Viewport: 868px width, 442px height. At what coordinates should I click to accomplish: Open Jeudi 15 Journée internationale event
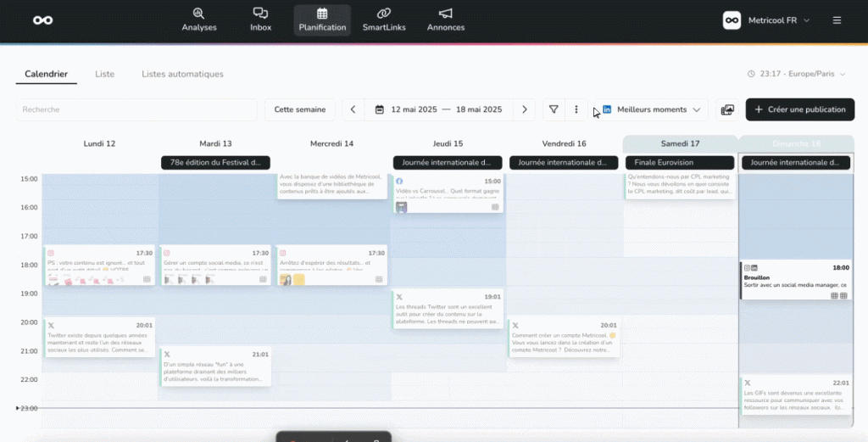448,163
